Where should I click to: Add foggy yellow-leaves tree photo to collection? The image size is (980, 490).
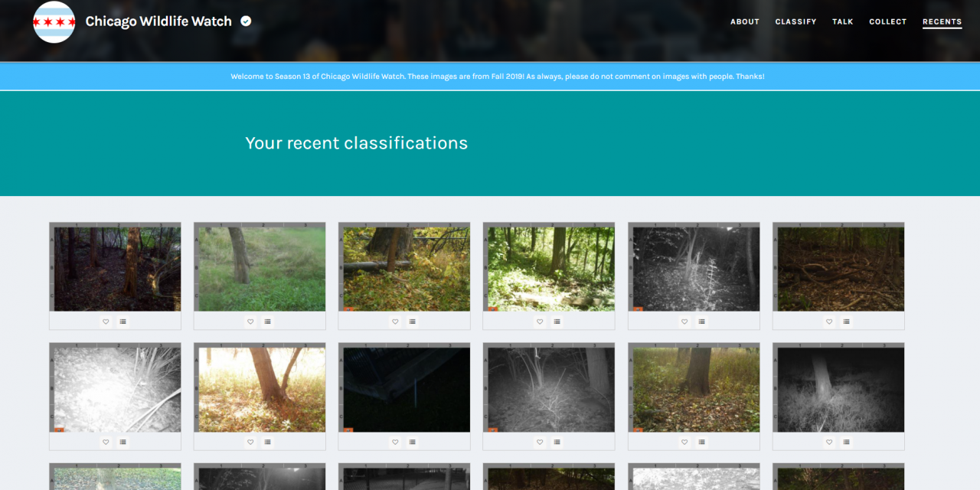(701, 442)
